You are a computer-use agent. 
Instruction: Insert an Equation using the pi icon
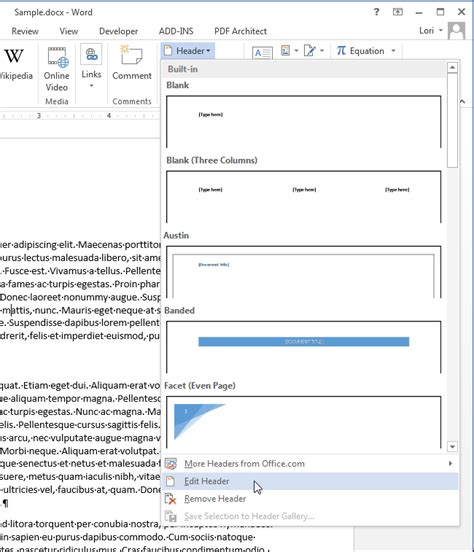tap(361, 51)
